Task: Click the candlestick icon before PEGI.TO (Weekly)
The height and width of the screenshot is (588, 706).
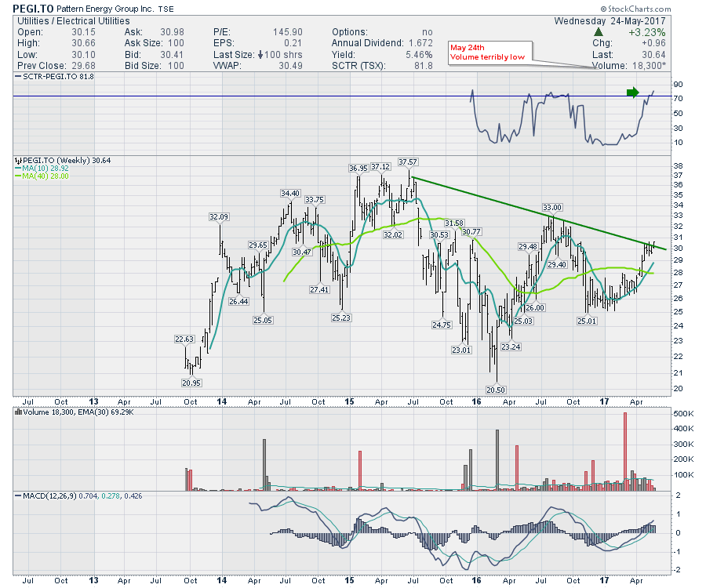Action: (18, 161)
